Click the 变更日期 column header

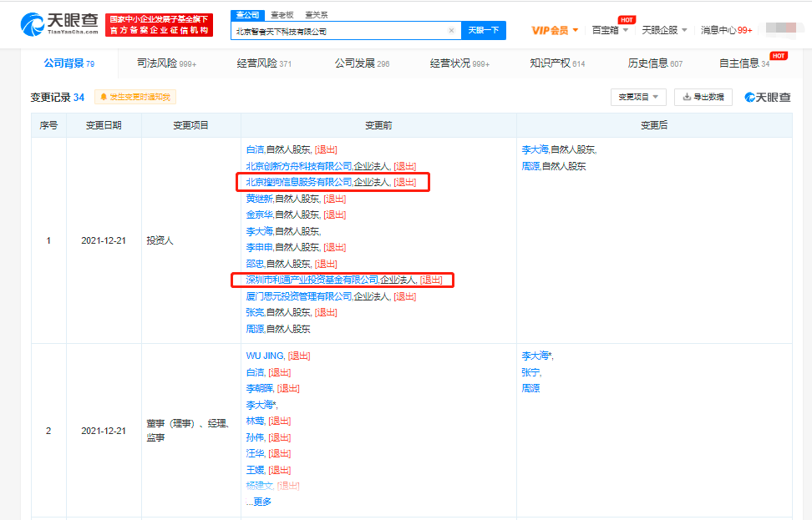click(104, 125)
